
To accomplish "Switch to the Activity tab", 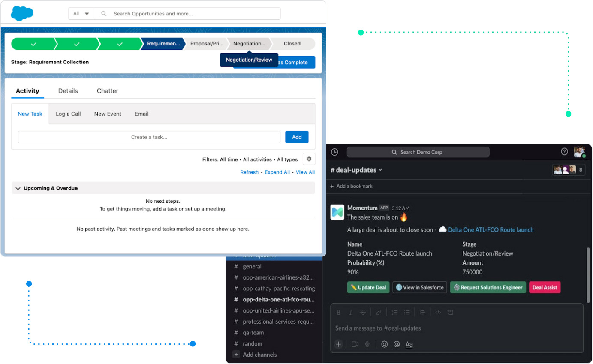I will point(27,91).
